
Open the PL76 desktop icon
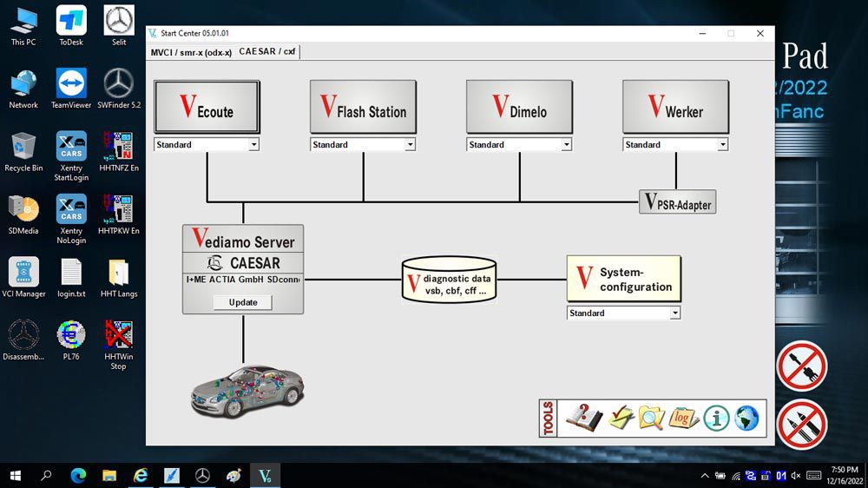(x=71, y=340)
